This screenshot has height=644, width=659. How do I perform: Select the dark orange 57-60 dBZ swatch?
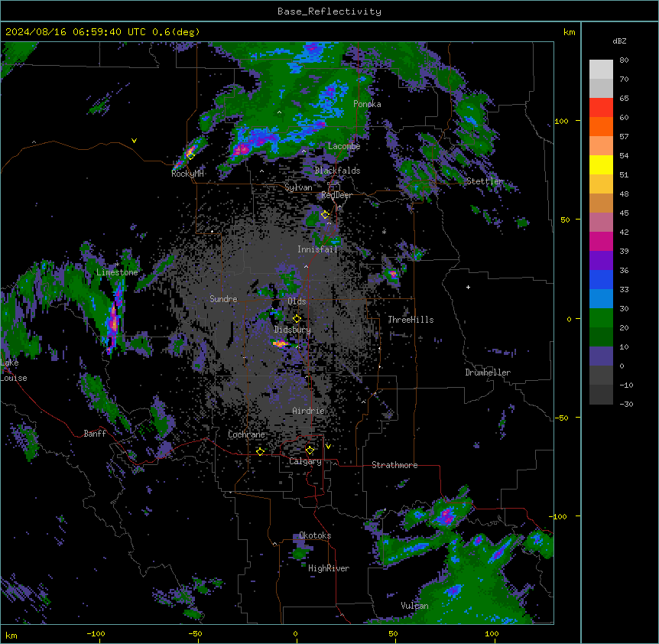[x=601, y=126]
